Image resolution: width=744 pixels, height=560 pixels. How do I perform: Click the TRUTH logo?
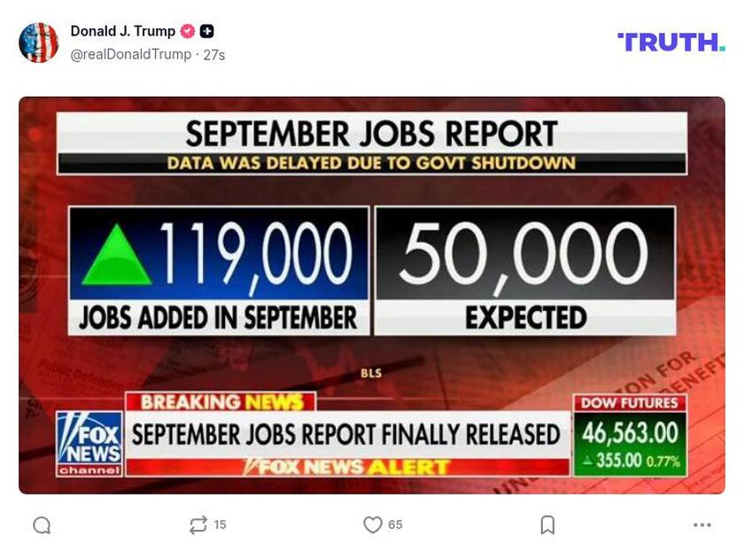[670, 42]
